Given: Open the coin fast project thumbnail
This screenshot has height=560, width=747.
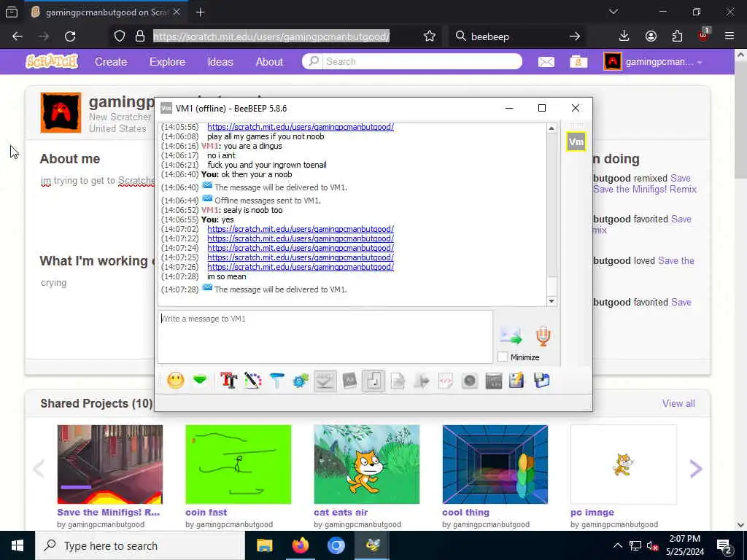Looking at the screenshot, I should coord(239,464).
